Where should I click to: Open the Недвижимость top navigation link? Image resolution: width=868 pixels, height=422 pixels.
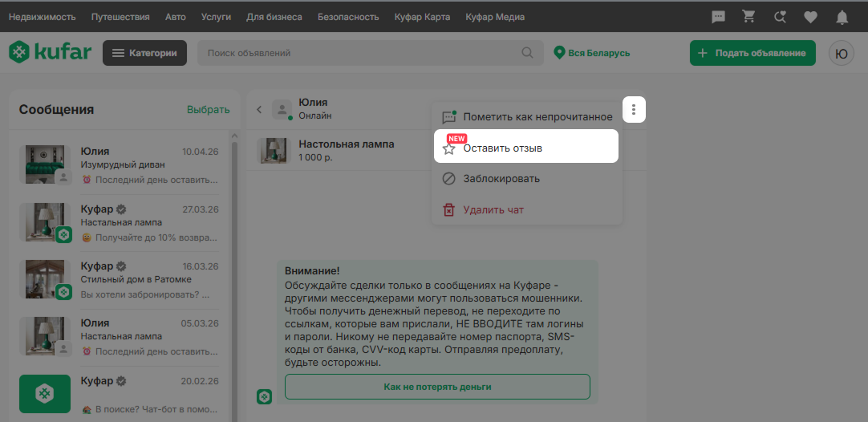pyautogui.click(x=42, y=17)
